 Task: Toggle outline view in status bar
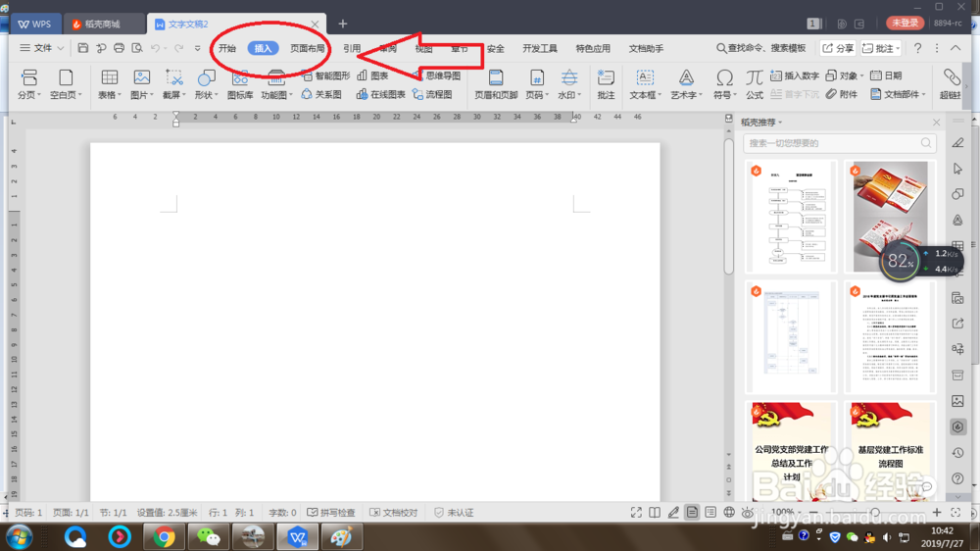710,512
